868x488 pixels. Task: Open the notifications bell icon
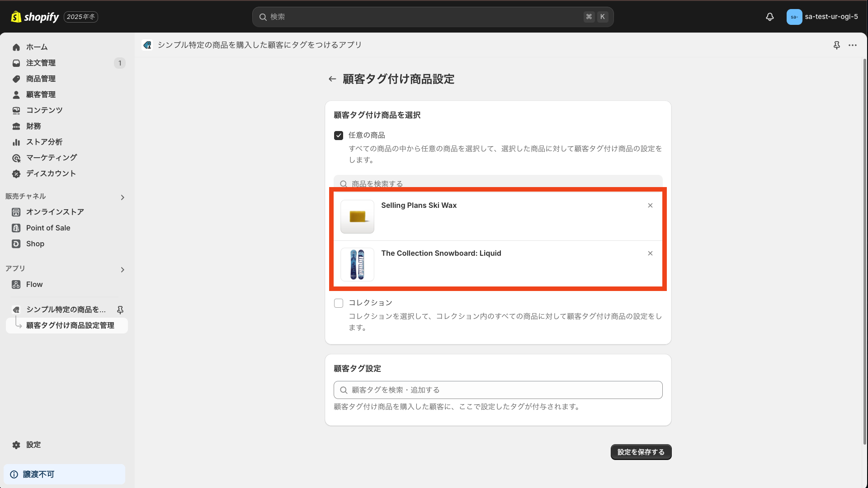point(770,17)
